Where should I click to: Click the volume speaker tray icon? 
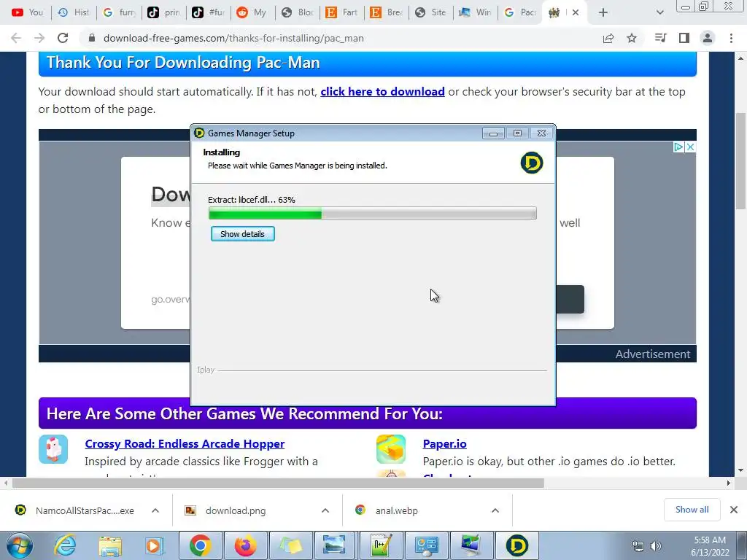coord(656,546)
